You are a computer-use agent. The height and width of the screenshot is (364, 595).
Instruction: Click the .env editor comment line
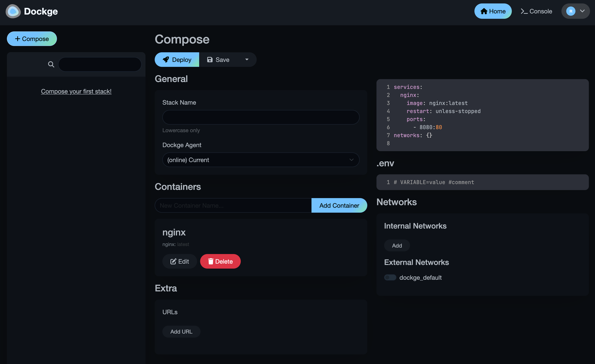434,182
